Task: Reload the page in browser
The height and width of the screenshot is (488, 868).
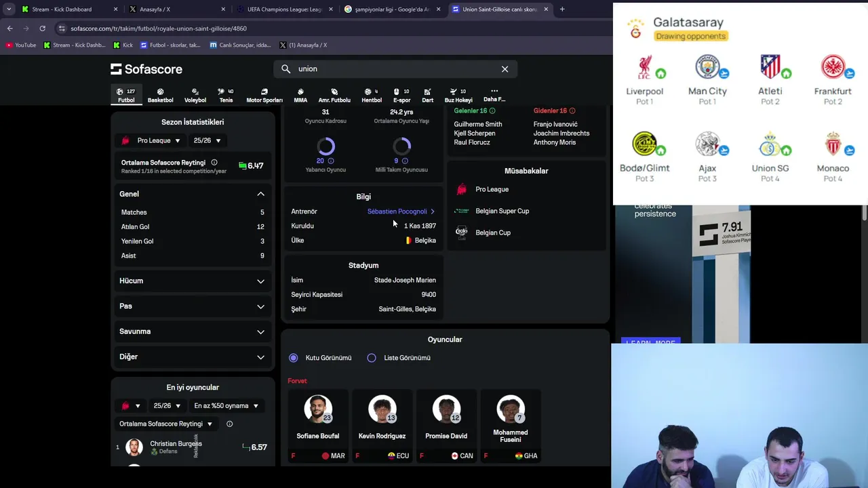Action: [x=42, y=28]
